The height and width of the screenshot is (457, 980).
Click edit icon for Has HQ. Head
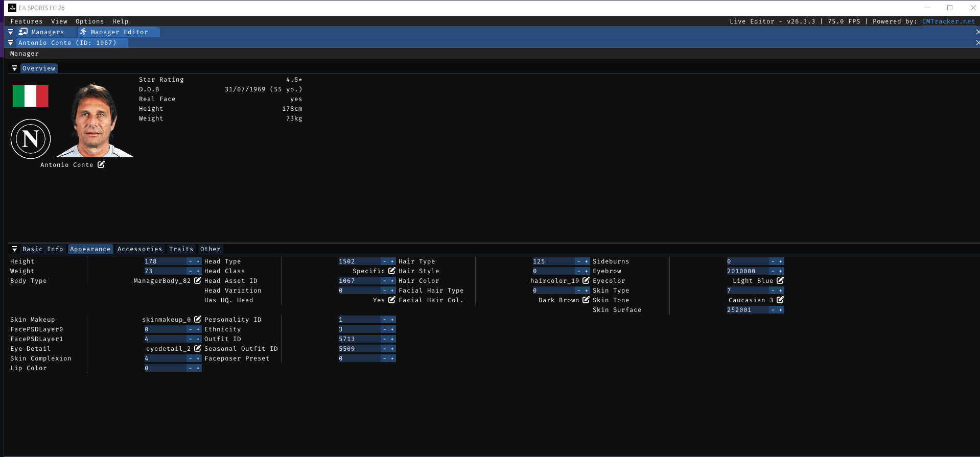coord(392,300)
